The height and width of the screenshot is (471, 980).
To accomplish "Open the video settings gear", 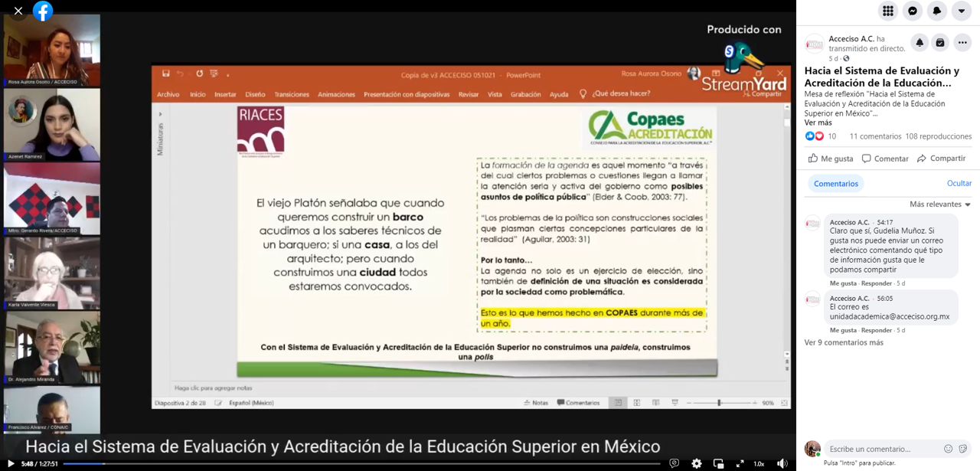I will (696, 463).
